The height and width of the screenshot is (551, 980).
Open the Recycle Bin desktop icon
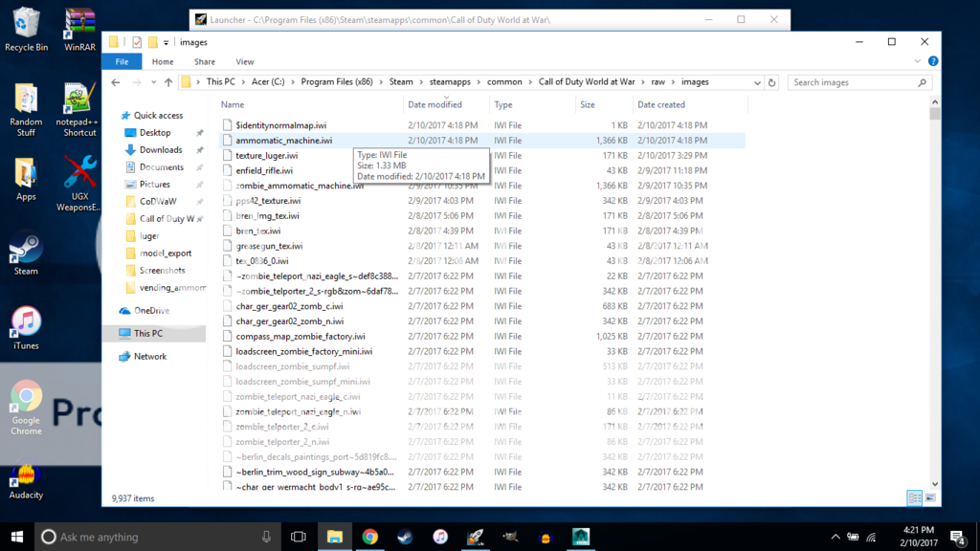tap(26, 28)
